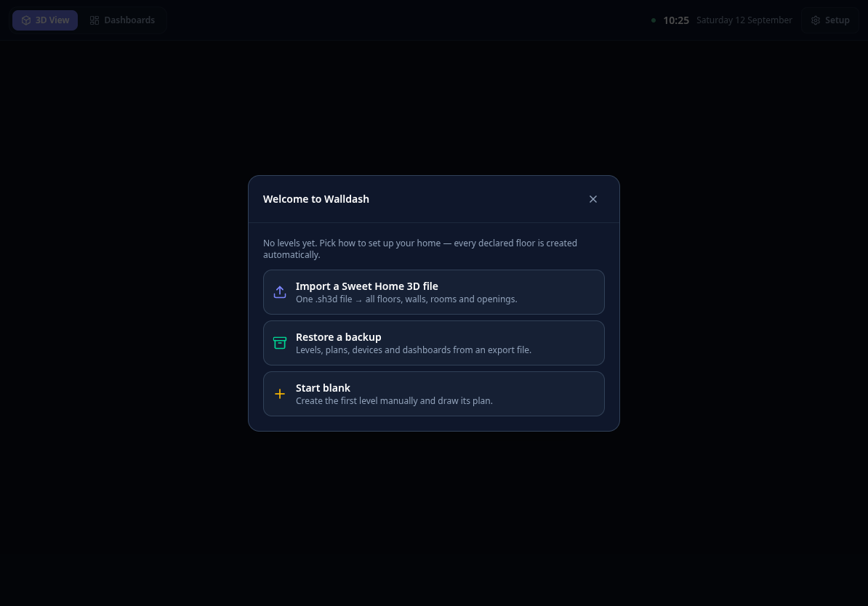Click the cube icon in 3D View tab

(x=26, y=20)
